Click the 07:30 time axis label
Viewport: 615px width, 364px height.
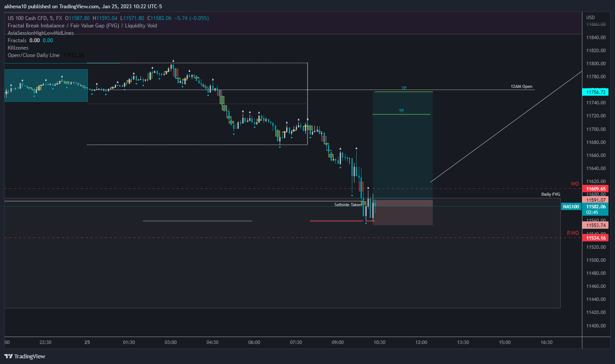click(296, 342)
